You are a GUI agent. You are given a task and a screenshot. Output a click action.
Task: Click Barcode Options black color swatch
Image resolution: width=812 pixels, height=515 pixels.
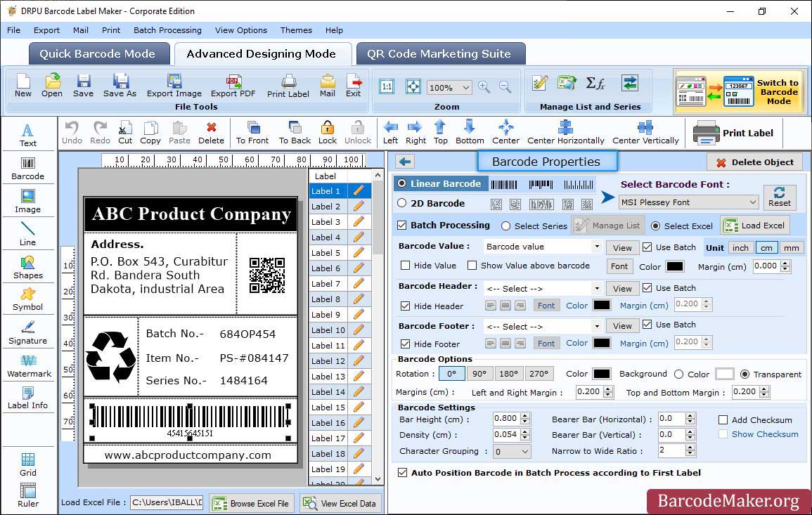pyautogui.click(x=601, y=374)
